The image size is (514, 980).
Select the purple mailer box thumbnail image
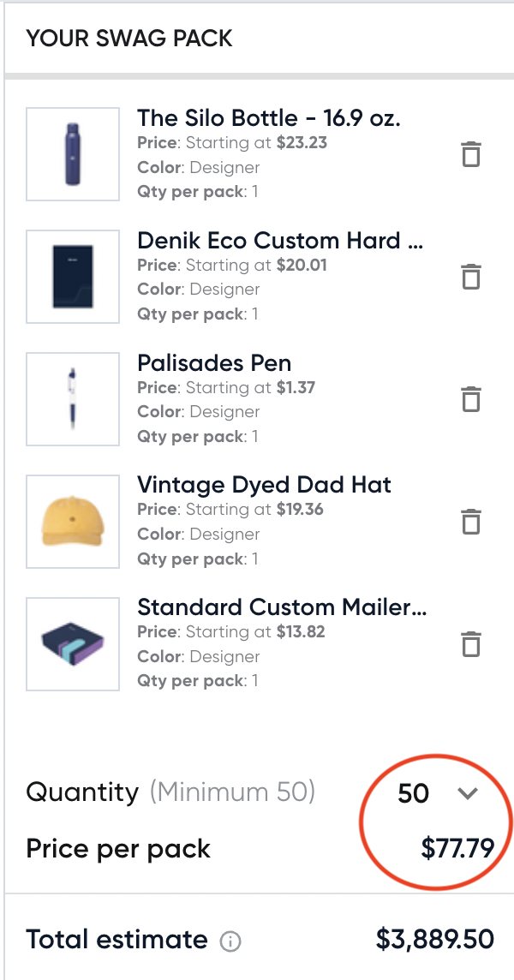pyautogui.click(x=72, y=643)
